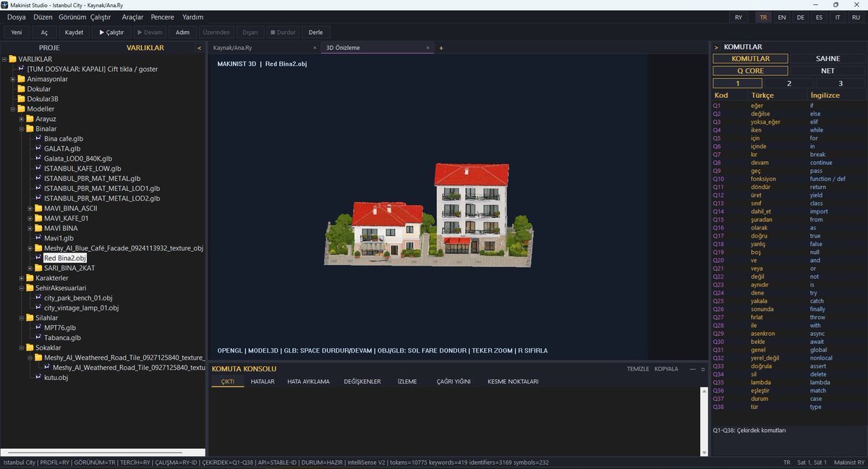868x469 pixels.
Task: Switch interface language to DE
Action: point(800,17)
